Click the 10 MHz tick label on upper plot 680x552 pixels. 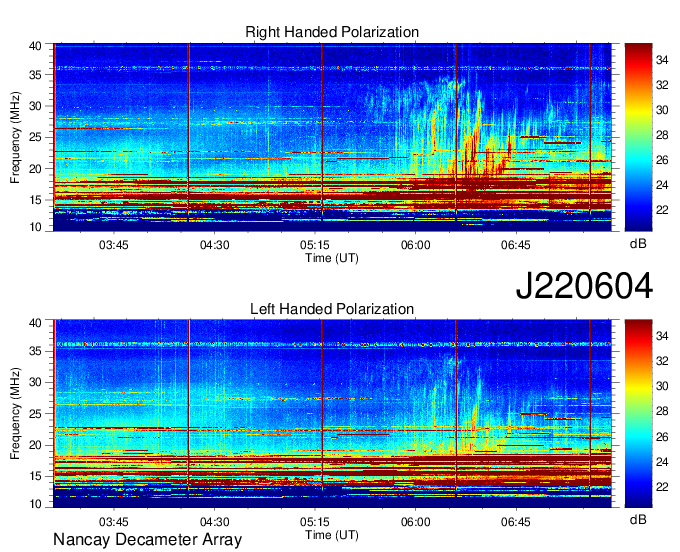(35, 227)
